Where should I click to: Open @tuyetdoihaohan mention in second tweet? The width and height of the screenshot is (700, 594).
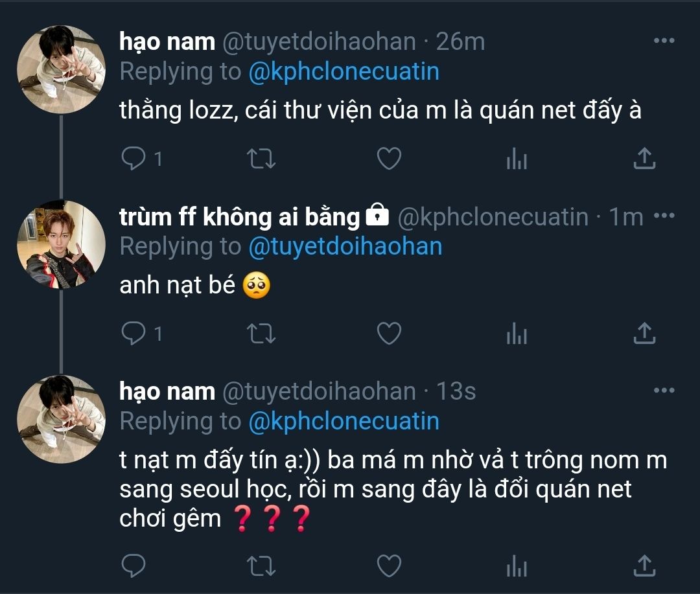345,247
